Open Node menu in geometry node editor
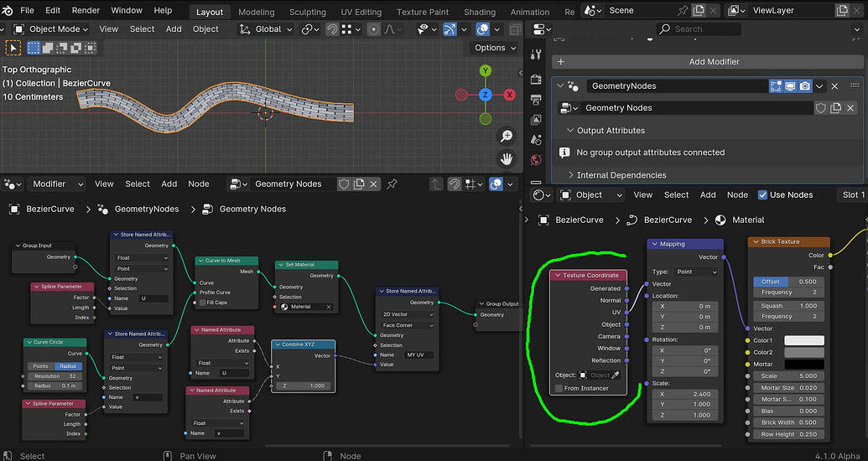Viewport: 868px width, 461px height. 199,184
